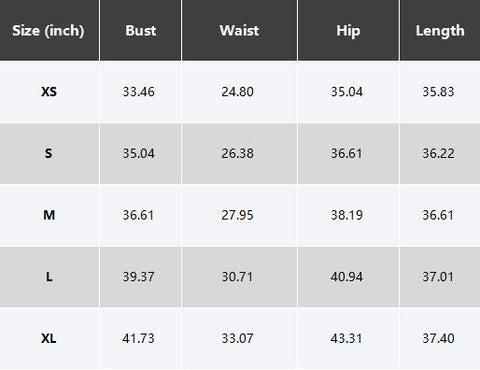Click the S waist value 26.38
This screenshot has height=370, width=480.
pyautogui.click(x=237, y=153)
